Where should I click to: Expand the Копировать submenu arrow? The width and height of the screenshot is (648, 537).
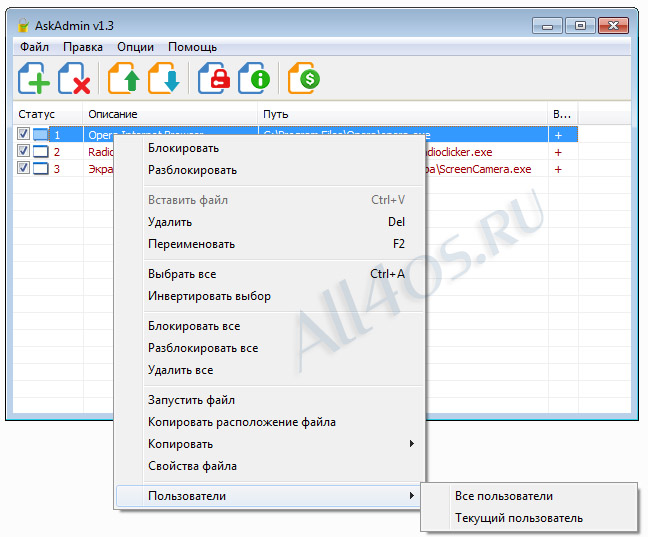coord(411,444)
